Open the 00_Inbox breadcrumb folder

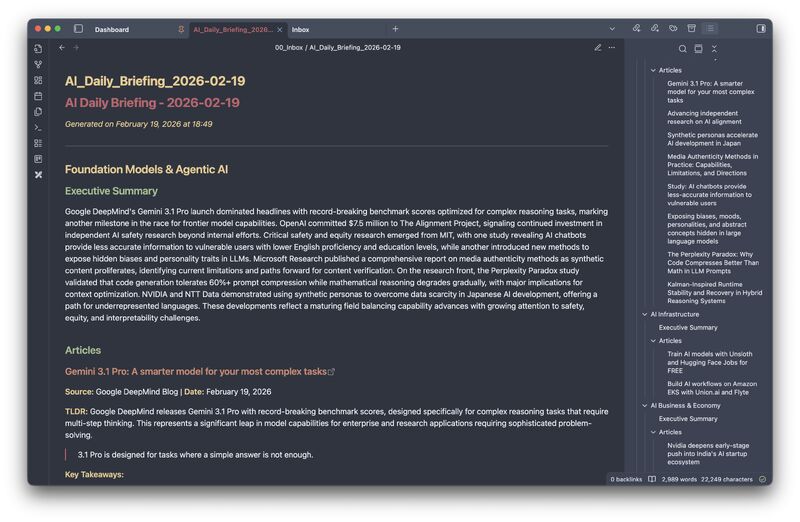289,47
